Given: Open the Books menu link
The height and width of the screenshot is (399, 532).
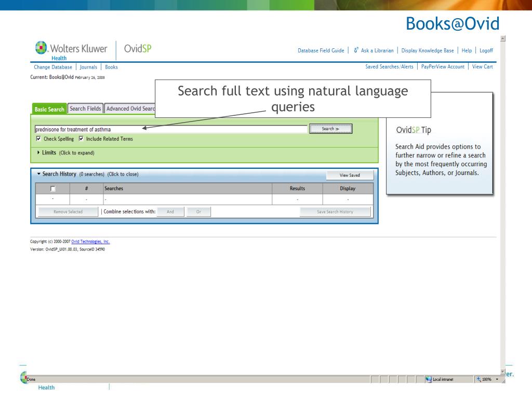Looking at the screenshot, I should pos(111,67).
